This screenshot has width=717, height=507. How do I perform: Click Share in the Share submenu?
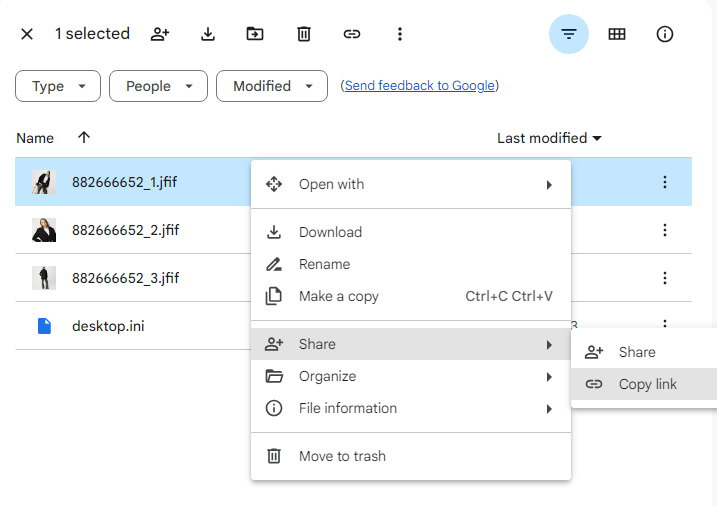pyautogui.click(x=644, y=352)
